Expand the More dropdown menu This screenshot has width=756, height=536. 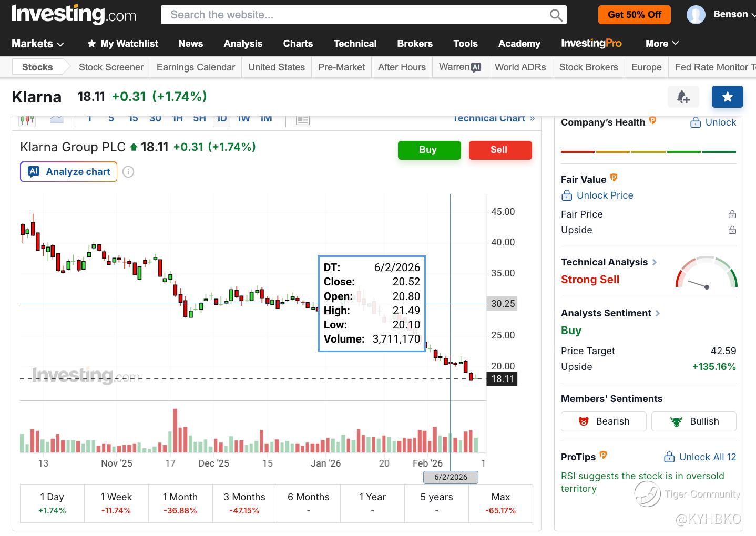click(662, 44)
